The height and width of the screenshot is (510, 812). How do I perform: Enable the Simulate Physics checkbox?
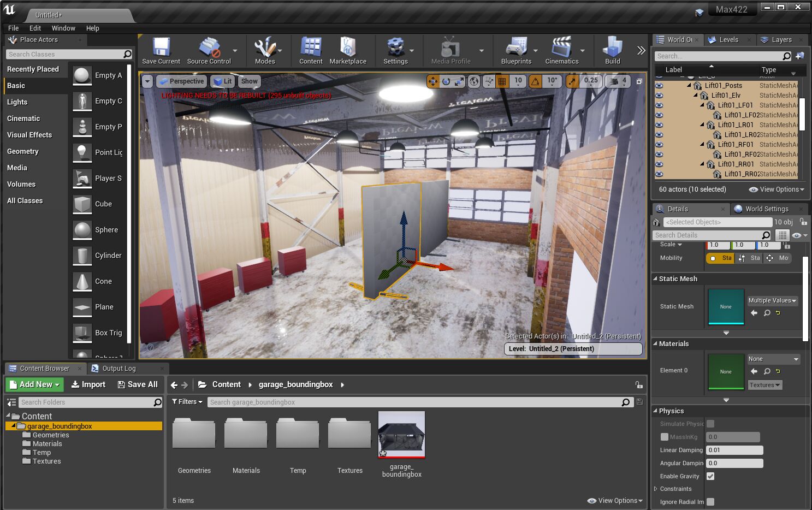tap(710, 424)
